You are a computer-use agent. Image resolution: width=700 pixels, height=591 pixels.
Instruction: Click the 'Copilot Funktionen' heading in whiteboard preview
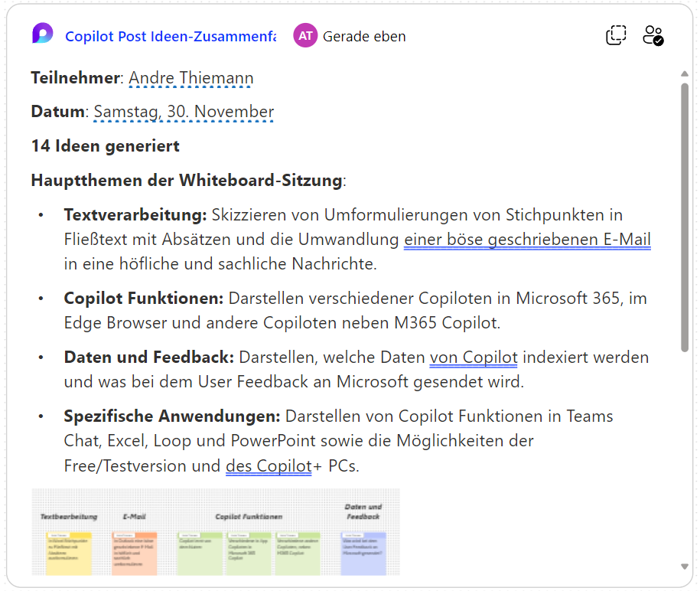(249, 517)
